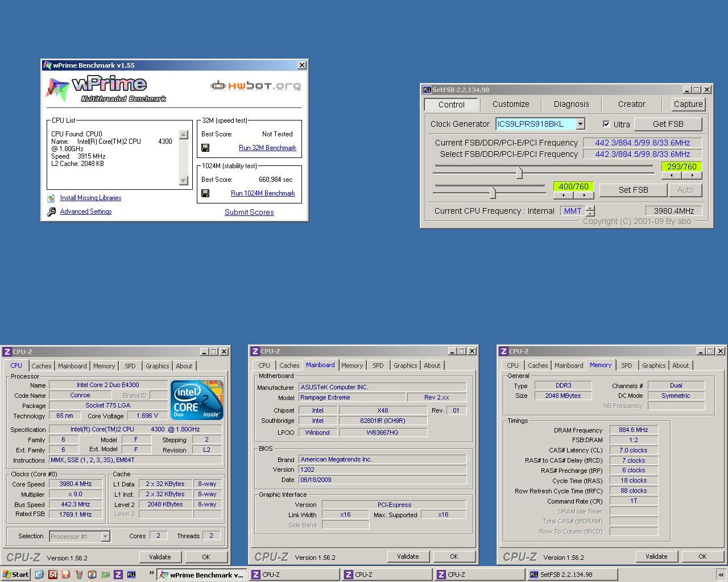Viewport: 728px width, 582px height.
Task: Click the 3980.4MHz CPU frequency field
Action: pyautogui.click(x=673, y=211)
